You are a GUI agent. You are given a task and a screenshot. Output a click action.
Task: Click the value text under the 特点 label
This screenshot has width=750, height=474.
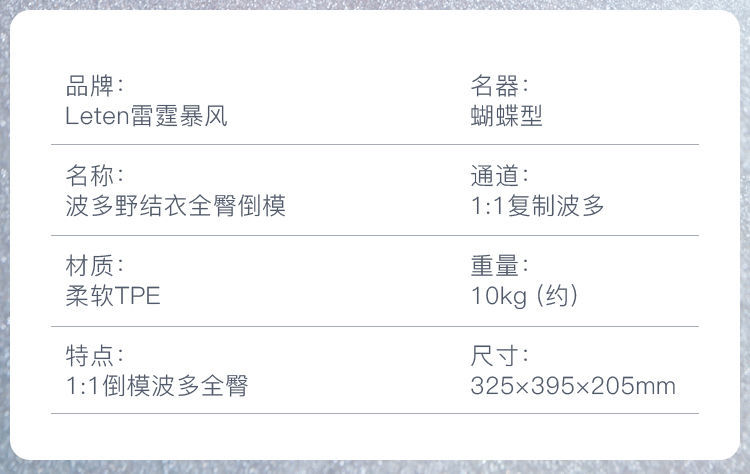point(157,386)
